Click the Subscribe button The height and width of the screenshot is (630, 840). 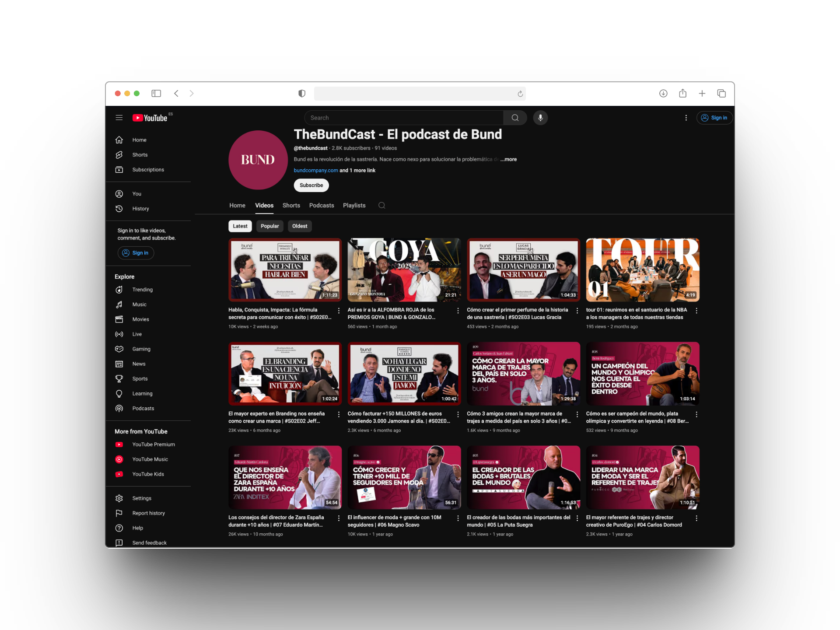pyautogui.click(x=311, y=185)
